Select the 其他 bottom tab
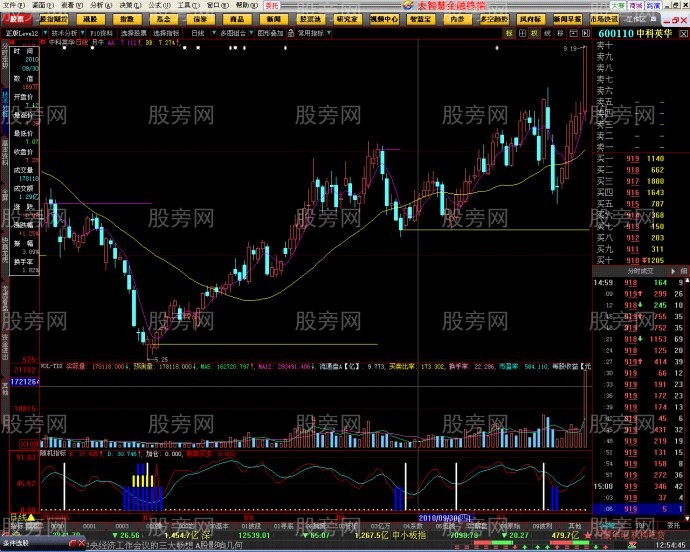This screenshot has height=552, width=690. pos(575,526)
